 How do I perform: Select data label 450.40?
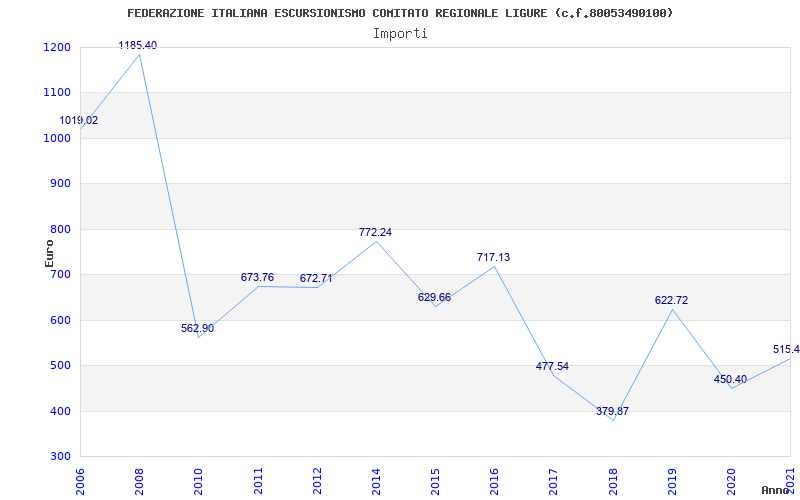[x=730, y=380]
